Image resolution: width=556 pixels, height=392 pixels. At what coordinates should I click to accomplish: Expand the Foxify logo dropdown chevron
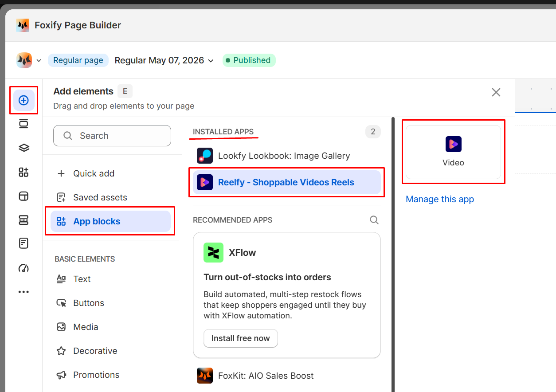(x=39, y=61)
